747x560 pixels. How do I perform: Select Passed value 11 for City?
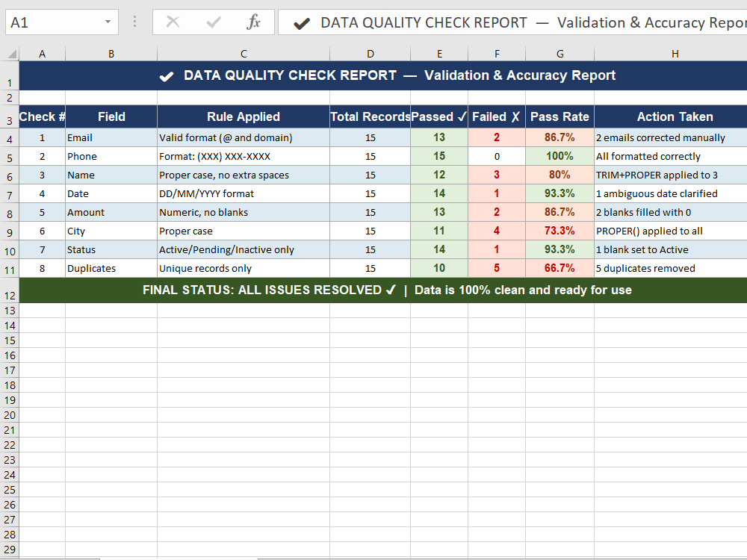tap(439, 231)
